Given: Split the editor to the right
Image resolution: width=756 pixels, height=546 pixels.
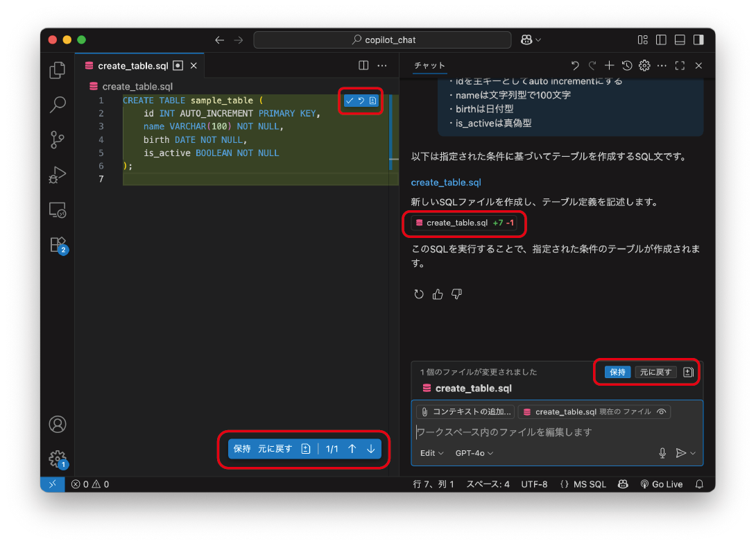Looking at the screenshot, I should tap(363, 66).
